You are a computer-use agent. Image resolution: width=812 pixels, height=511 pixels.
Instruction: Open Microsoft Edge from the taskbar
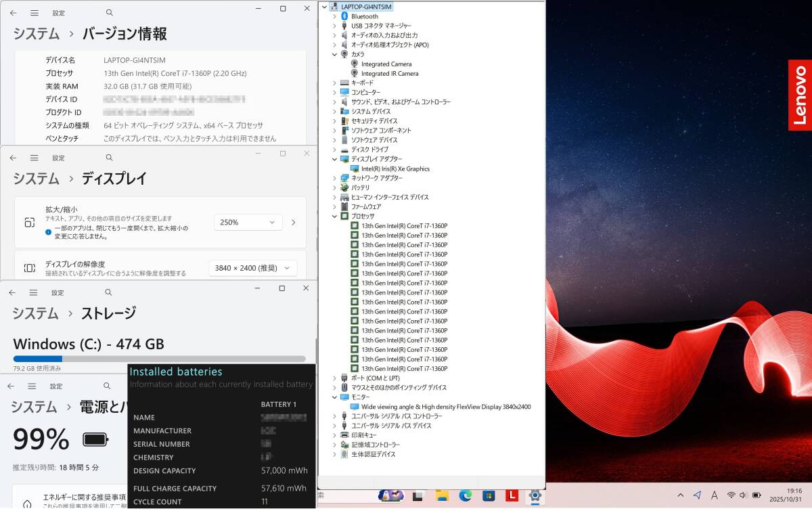465,496
